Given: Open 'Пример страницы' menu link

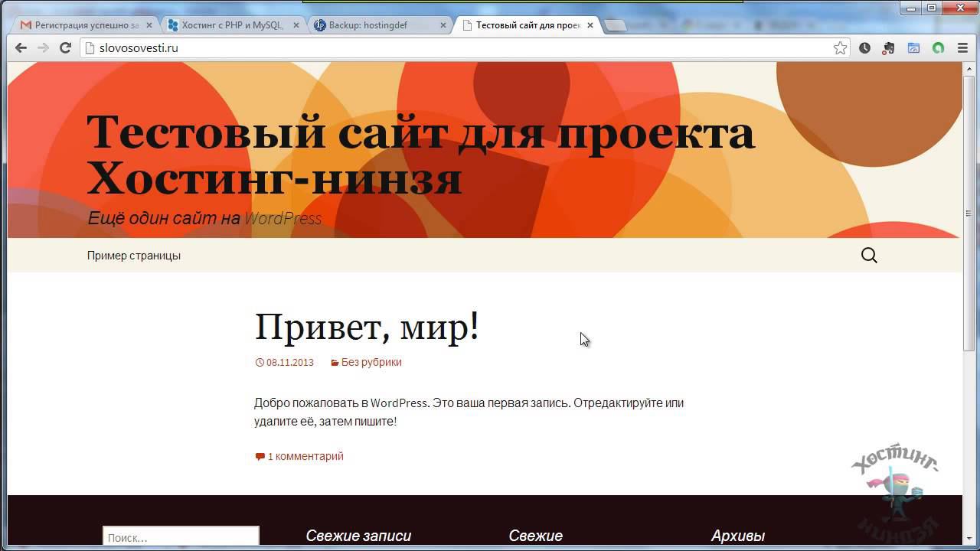Looking at the screenshot, I should [x=134, y=256].
